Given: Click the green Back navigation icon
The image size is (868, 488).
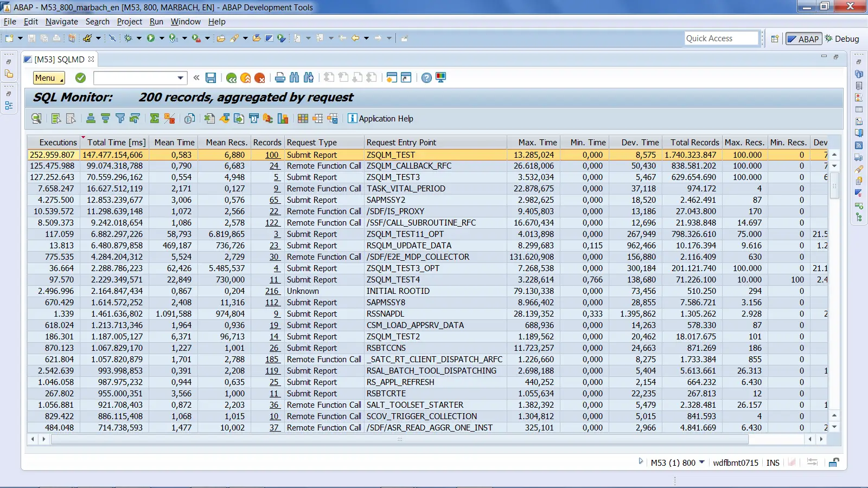Looking at the screenshot, I should (x=232, y=78).
